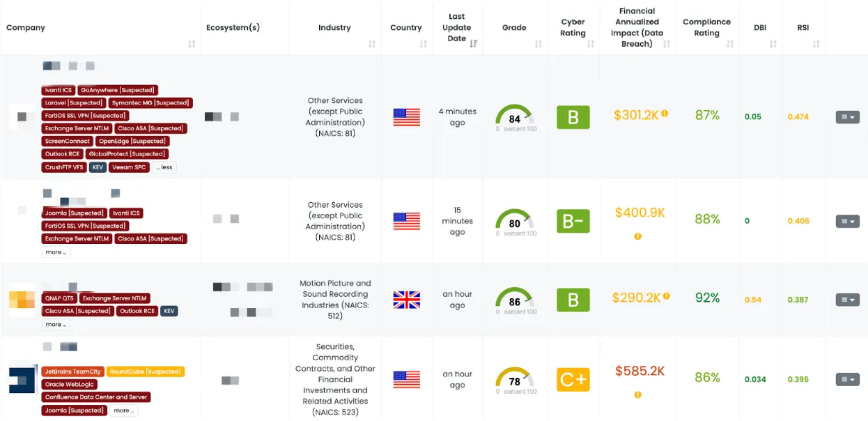Viewport: 868px width, 421px height.
Task: Sort the Country column
Action: (424, 43)
